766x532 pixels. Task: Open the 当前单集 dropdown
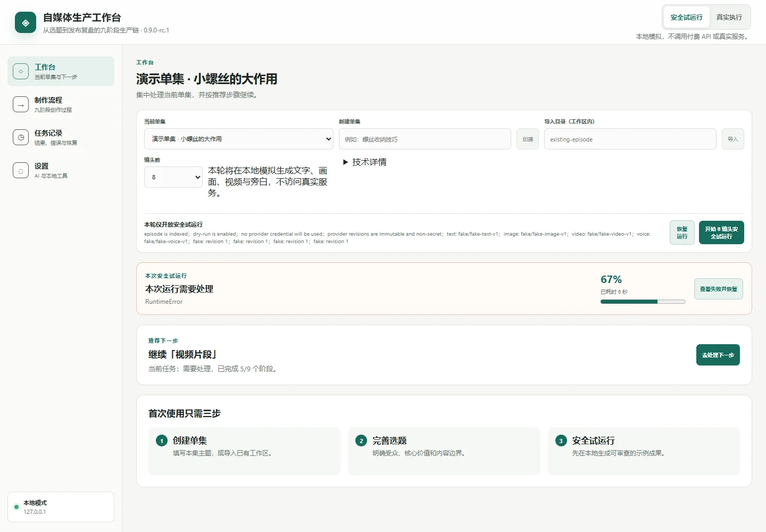pos(239,139)
